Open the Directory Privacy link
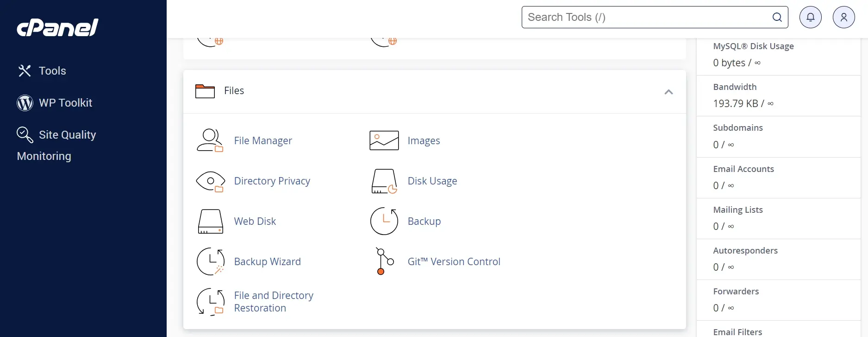 pyautogui.click(x=272, y=181)
